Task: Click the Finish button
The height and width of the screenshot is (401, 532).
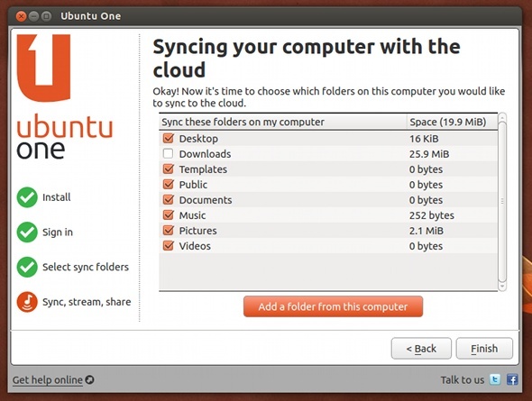Action: [x=484, y=348]
